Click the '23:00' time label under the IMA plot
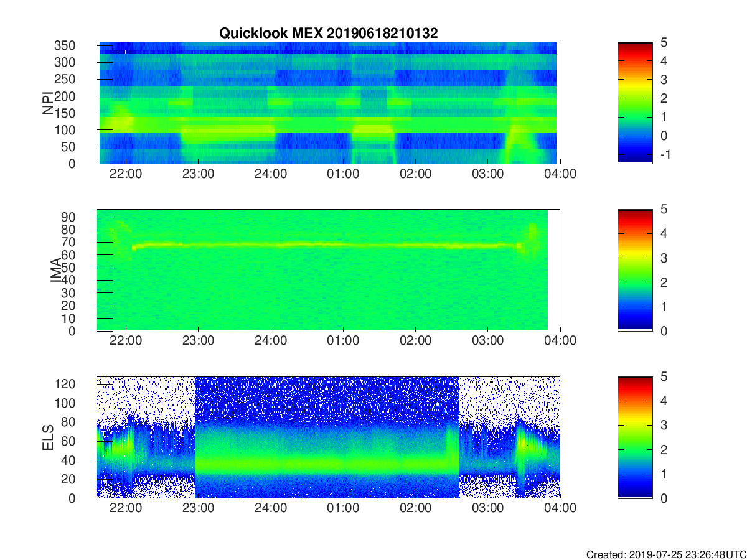Viewport: 747px width, 560px height. (199, 342)
